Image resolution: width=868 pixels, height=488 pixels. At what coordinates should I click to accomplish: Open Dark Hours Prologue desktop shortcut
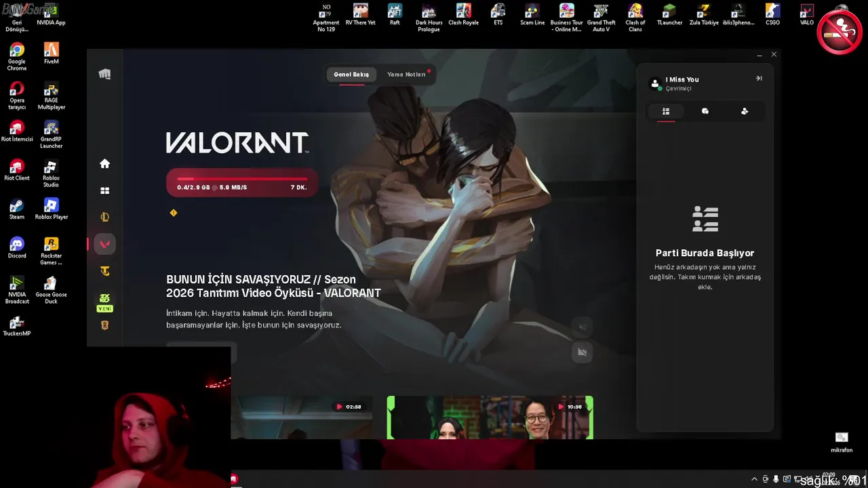pyautogui.click(x=429, y=18)
